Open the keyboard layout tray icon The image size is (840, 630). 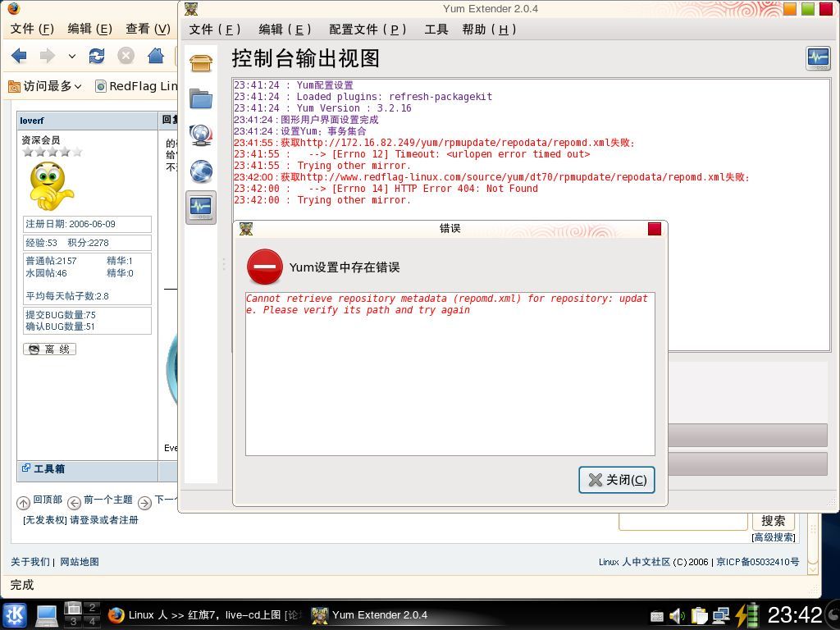click(657, 616)
